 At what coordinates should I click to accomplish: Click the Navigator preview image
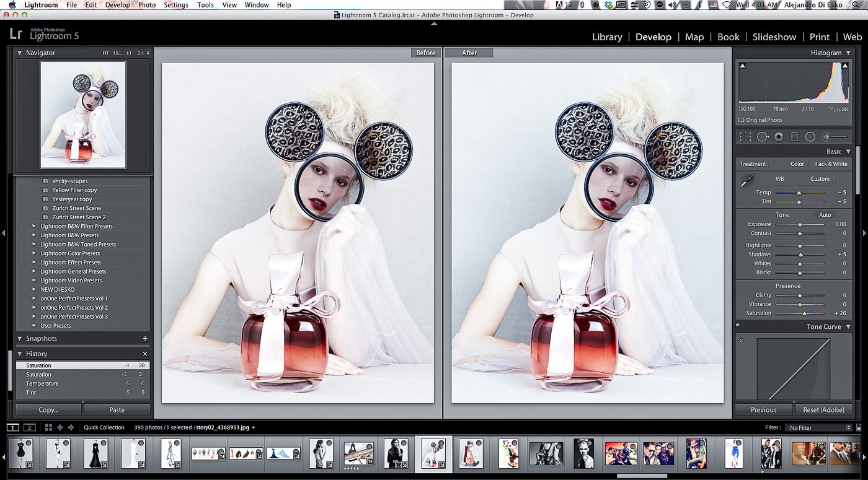click(x=83, y=115)
